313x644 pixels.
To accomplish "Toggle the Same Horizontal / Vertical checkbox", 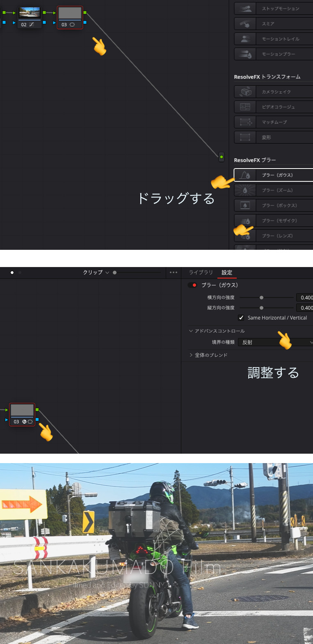I will [x=241, y=318].
